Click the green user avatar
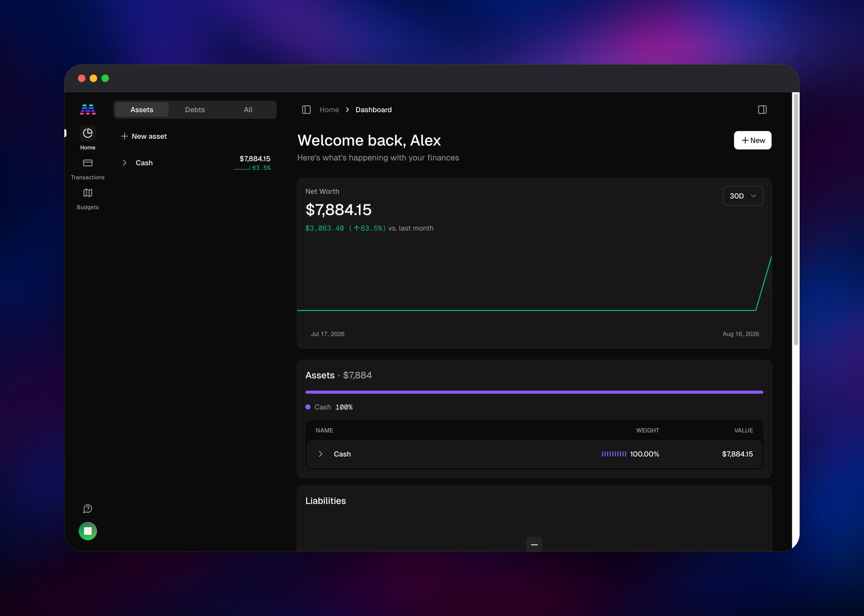Image resolution: width=864 pixels, height=616 pixels. click(x=88, y=531)
